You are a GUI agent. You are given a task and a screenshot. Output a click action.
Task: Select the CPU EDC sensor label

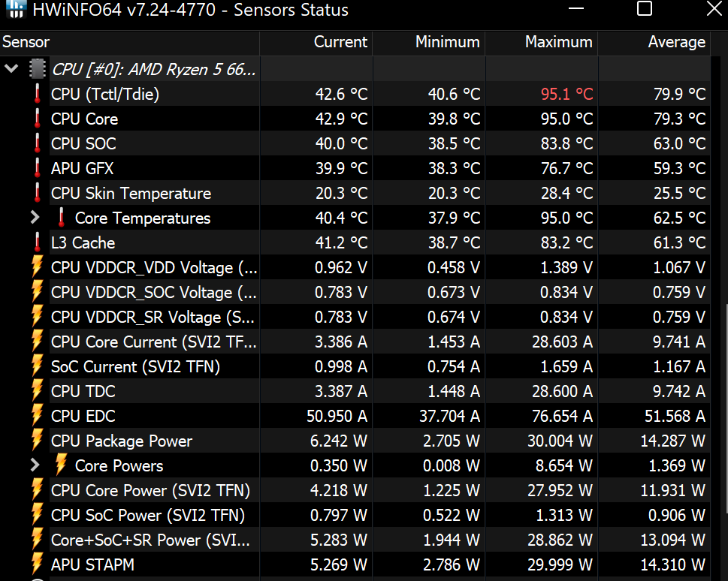pos(83,417)
